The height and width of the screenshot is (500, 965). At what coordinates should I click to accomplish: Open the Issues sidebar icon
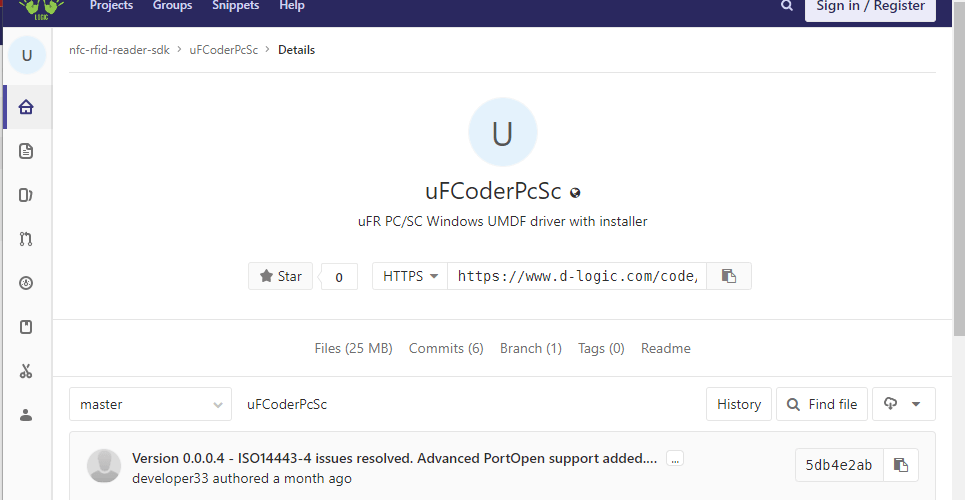26,195
